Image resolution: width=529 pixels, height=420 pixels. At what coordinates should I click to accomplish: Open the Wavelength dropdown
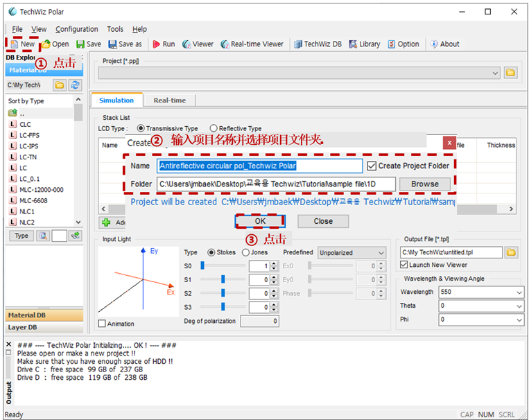(481, 292)
